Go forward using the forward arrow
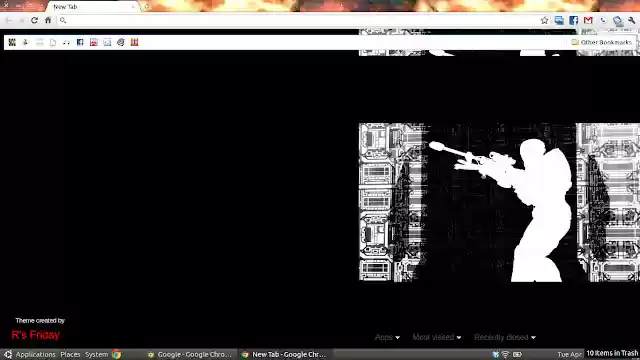Image resolution: width=640 pixels, height=360 pixels. (x=22, y=20)
